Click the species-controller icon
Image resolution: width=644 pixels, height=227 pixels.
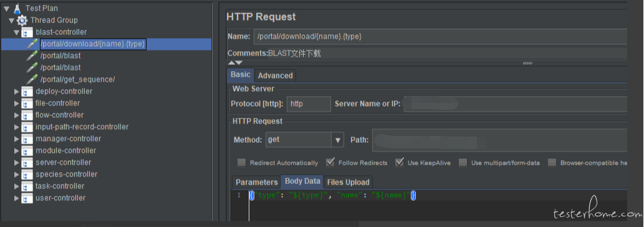point(27,175)
